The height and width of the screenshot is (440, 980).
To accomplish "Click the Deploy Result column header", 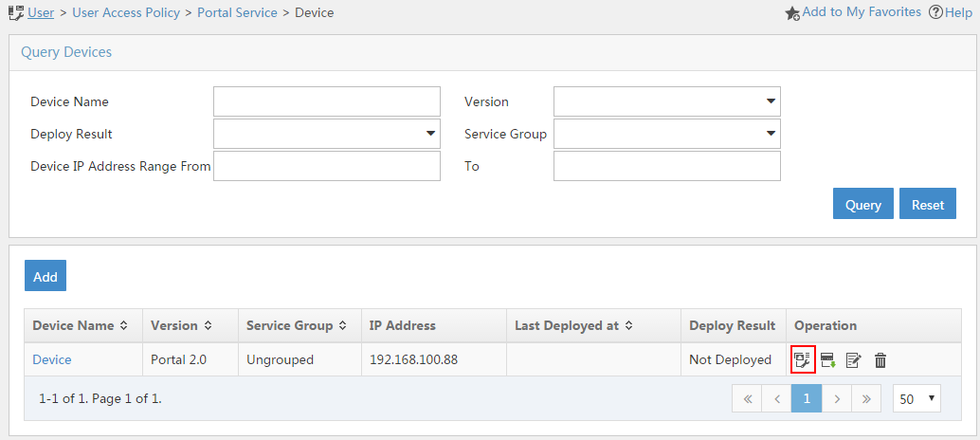I will pos(733,325).
